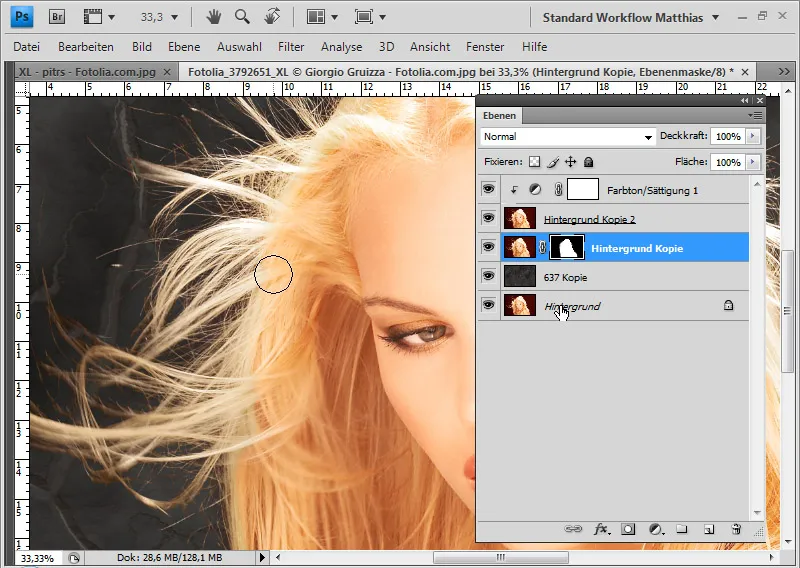Create a new layer group folder
This screenshot has height=568, width=800.
pos(682,529)
